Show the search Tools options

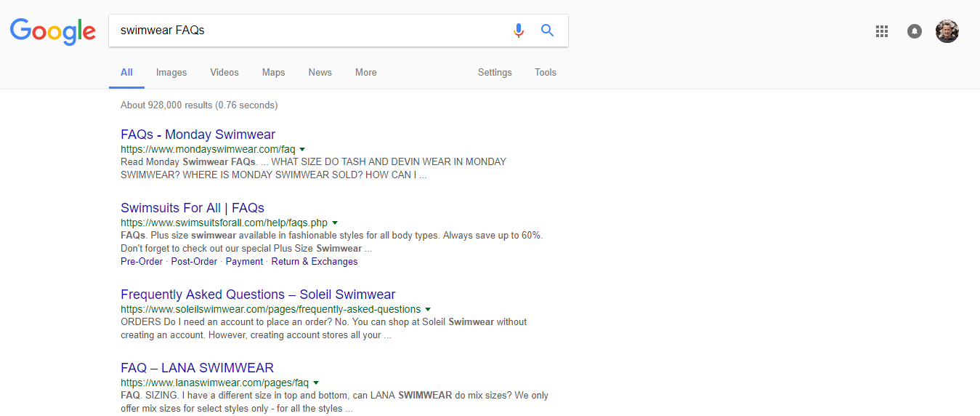546,73
